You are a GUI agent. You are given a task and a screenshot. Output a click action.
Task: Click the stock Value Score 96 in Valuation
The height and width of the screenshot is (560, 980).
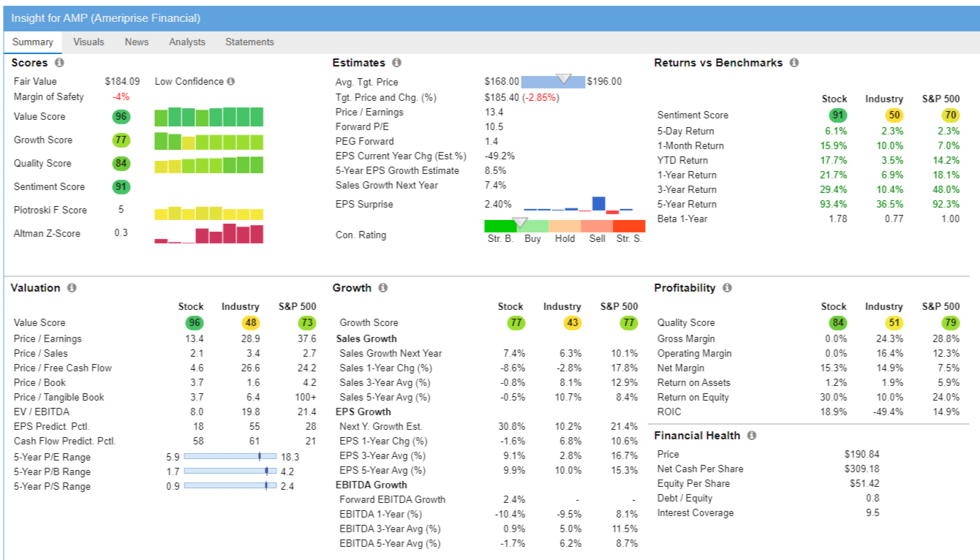pyautogui.click(x=195, y=323)
